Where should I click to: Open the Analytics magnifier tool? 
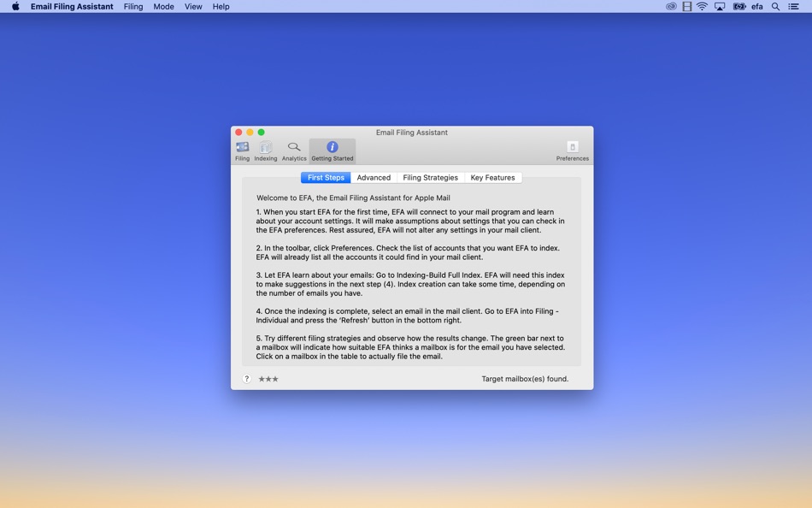[x=294, y=151]
